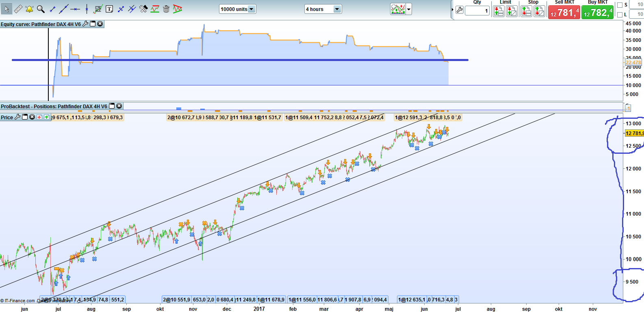Viewport: 644px width, 312px height.
Task: Click the red-green support resistance chart icon
Action: pos(155,9)
